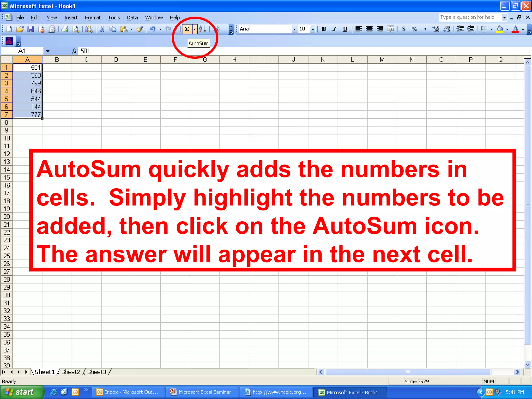Image resolution: width=532 pixels, height=399 pixels.
Task: Click the Research binoculars icon
Action: pos(89,29)
